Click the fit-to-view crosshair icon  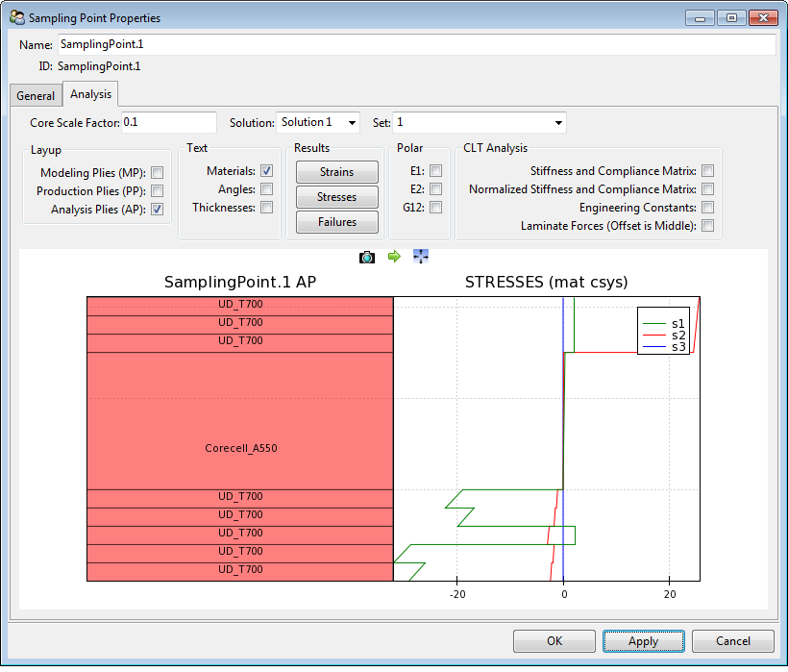[x=421, y=257]
